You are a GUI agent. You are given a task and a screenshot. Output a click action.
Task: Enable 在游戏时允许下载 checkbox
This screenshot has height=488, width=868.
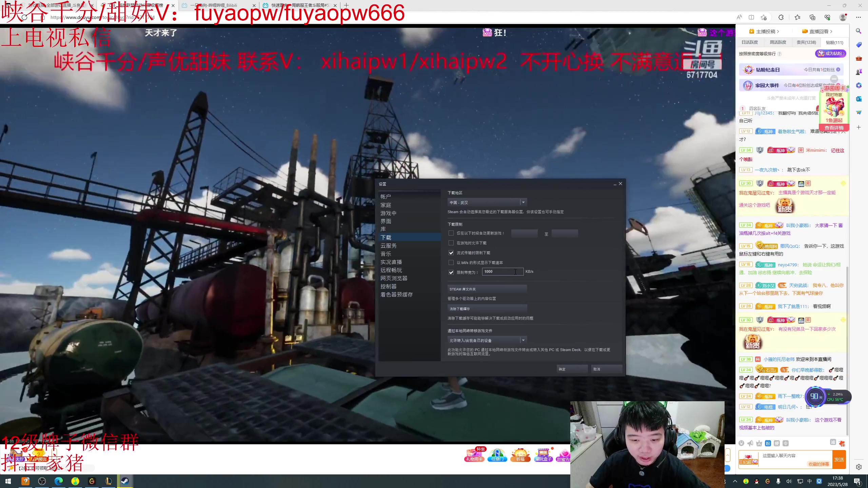451,243
